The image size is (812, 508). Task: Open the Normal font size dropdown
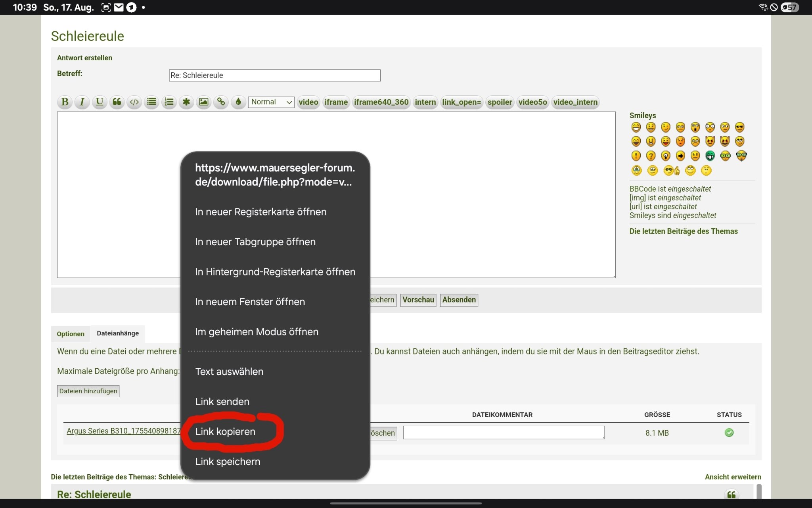[x=271, y=102]
